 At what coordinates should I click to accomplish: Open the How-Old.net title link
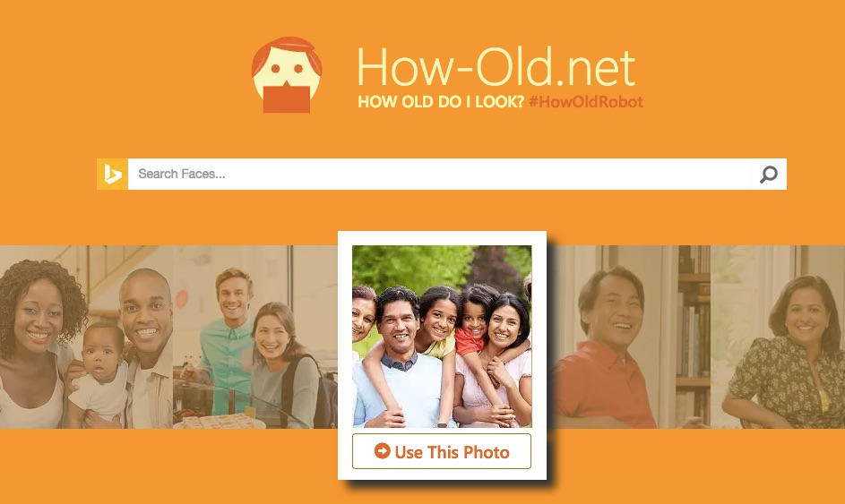point(496,67)
